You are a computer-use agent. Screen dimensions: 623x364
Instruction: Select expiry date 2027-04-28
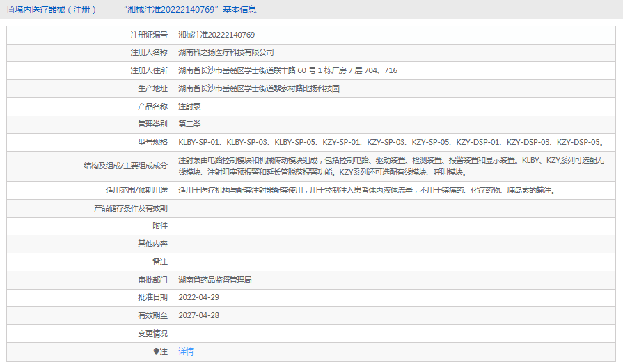pyautogui.click(x=198, y=315)
